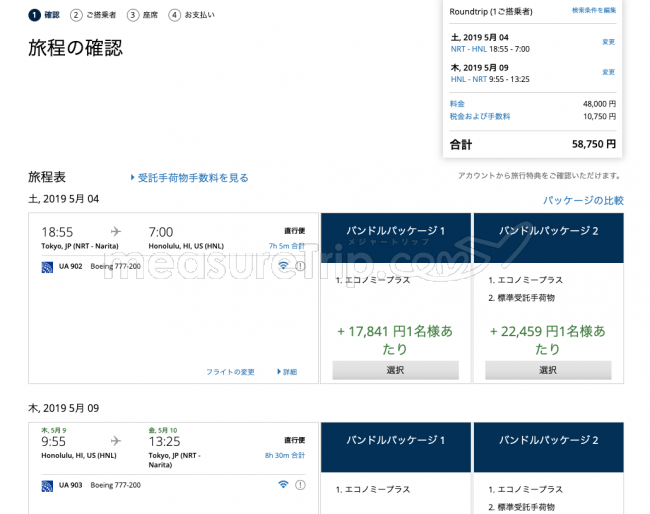Click 10,750 円 tax amount
Screen dimensions: 650x514
click(x=599, y=116)
